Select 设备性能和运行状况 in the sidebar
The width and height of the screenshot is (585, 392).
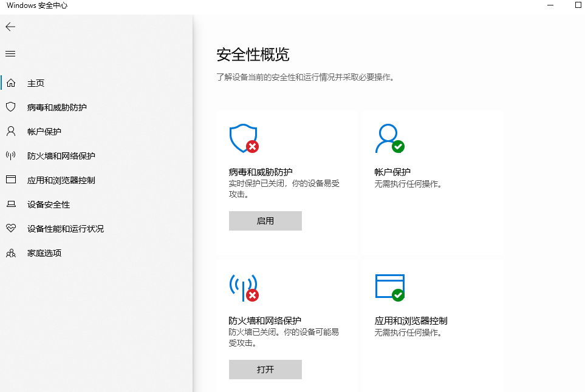pos(65,229)
